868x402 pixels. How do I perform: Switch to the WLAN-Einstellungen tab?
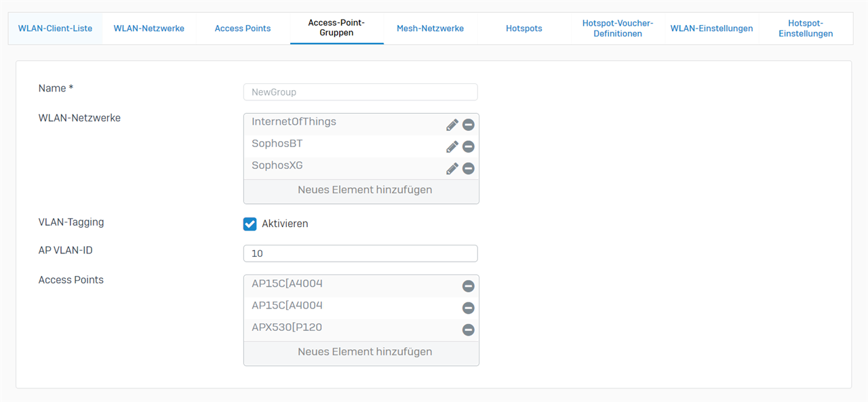(x=711, y=28)
